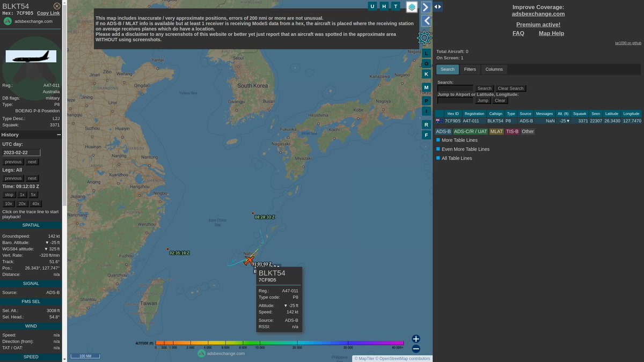The height and width of the screenshot is (362, 644).
Task: Open the Premium active! link
Action: coord(538,25)
